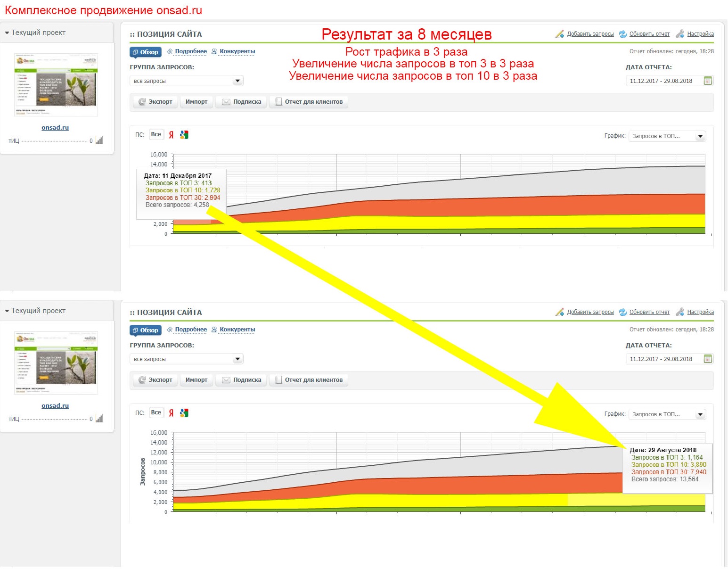Screen dimensions: 728x569
Task: Click the pencil icon for Добавить запросы in lower report
Action: tap(560, 312)
